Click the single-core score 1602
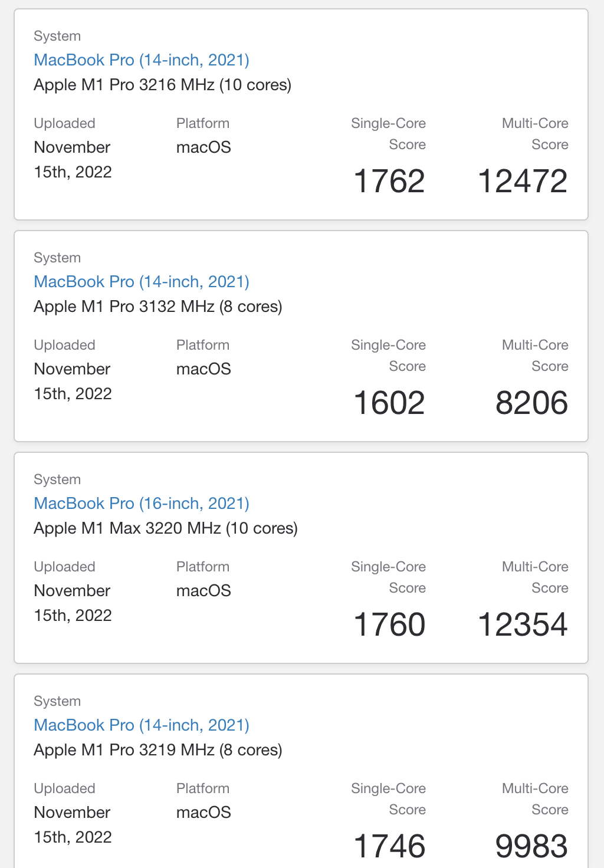604x868 pixels. (389, 403)
